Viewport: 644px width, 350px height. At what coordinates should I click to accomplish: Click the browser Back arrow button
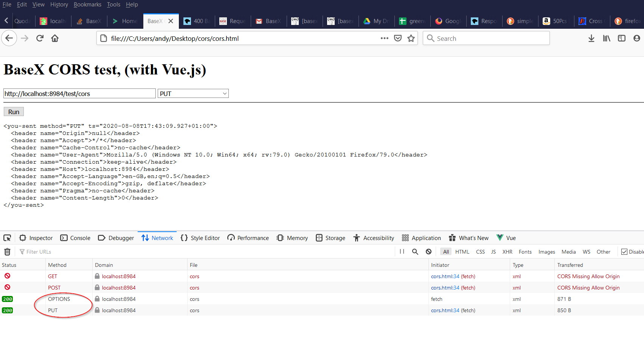9,38
